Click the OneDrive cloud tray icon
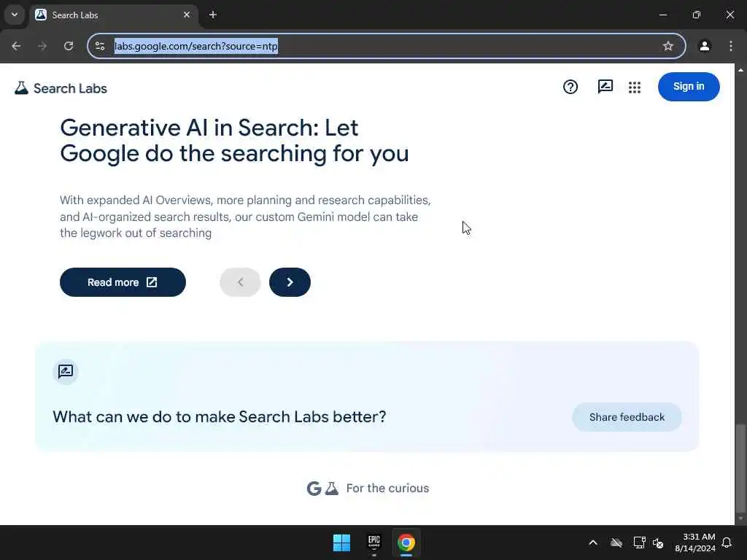747x560 pixels. [616, 542]
